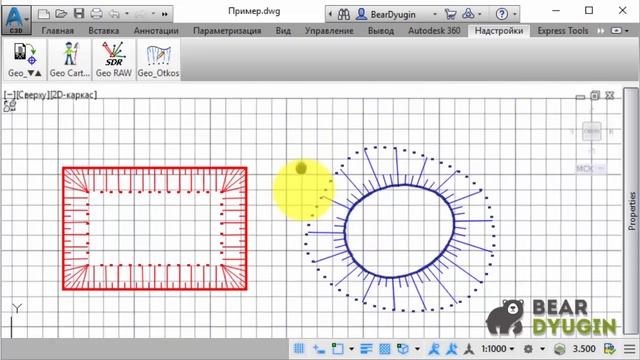The width and height of the screenshot is (640, 360).
Task: Click the 3.500 elevation value
Action: (584, 349)
